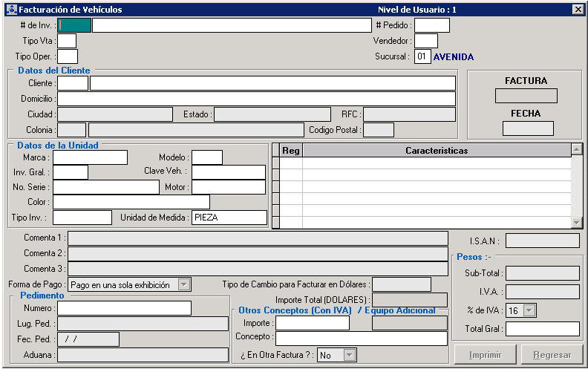Click the Cliente code field
This screenshot has width=588, height=369.
73,83
